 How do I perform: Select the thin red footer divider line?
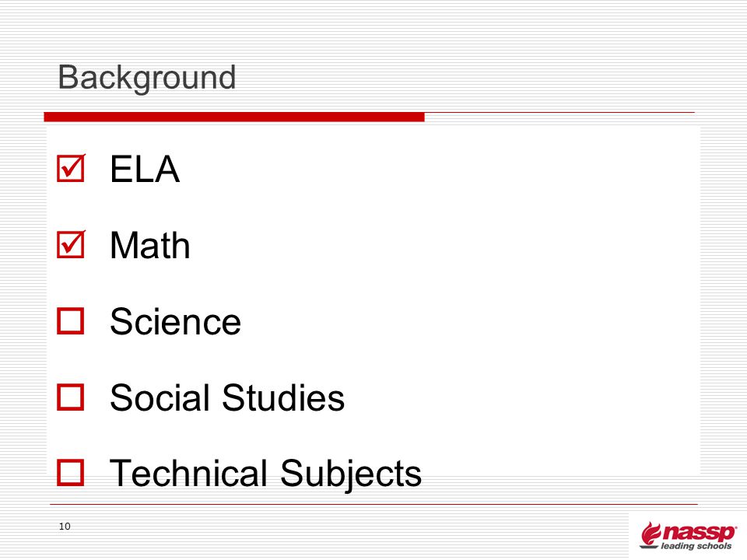click(374, 504)
